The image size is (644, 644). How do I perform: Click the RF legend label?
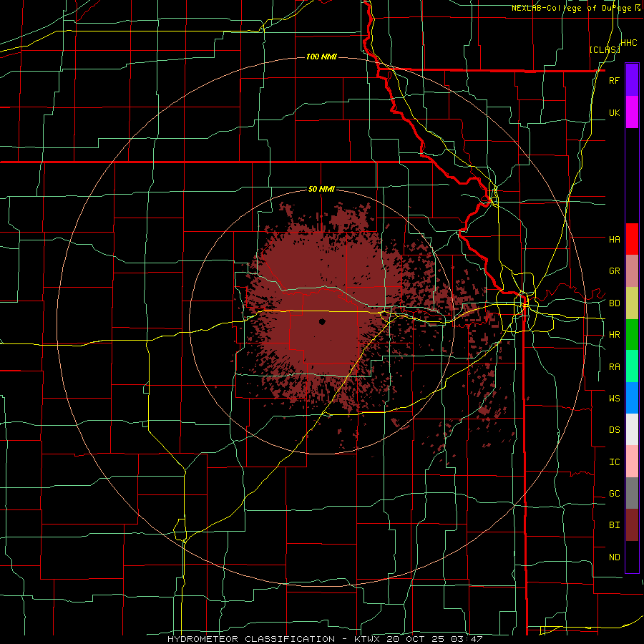(x=614, y=80)
